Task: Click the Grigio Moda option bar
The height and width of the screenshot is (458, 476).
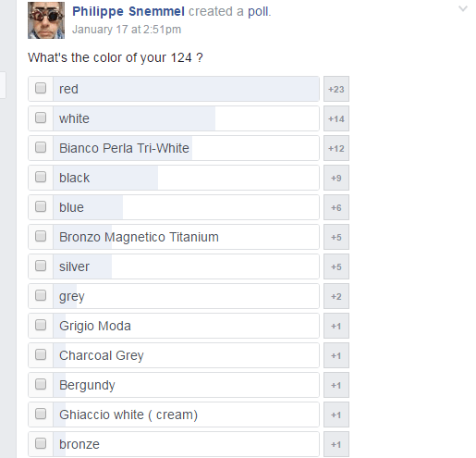Action: coord(186,326)
